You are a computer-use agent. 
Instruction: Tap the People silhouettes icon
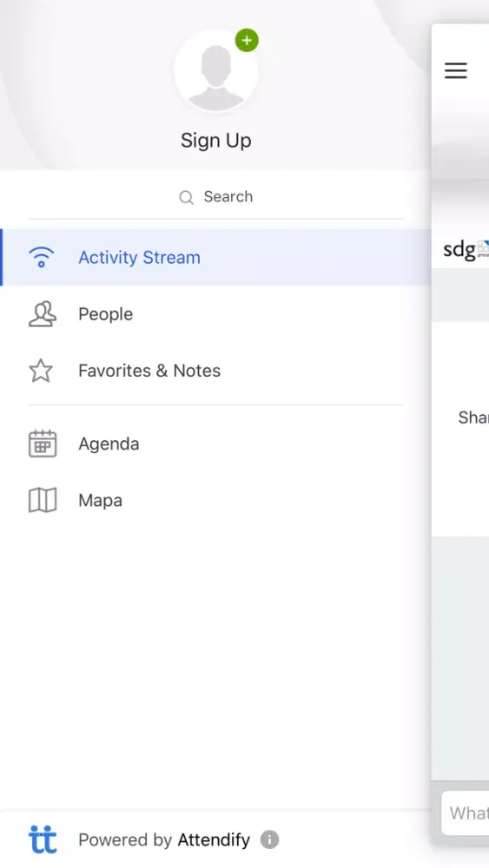click(42, 314)
